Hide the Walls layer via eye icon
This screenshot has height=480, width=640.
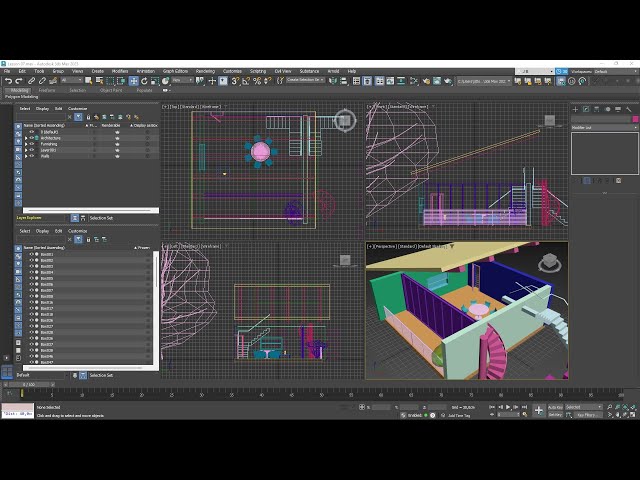(31, 156)
